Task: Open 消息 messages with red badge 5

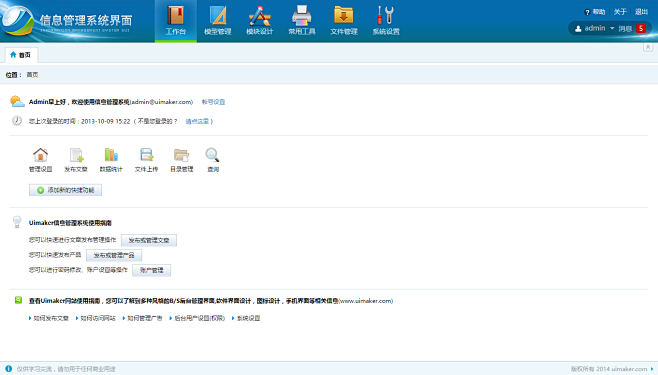Action: (x=632, y=28)
